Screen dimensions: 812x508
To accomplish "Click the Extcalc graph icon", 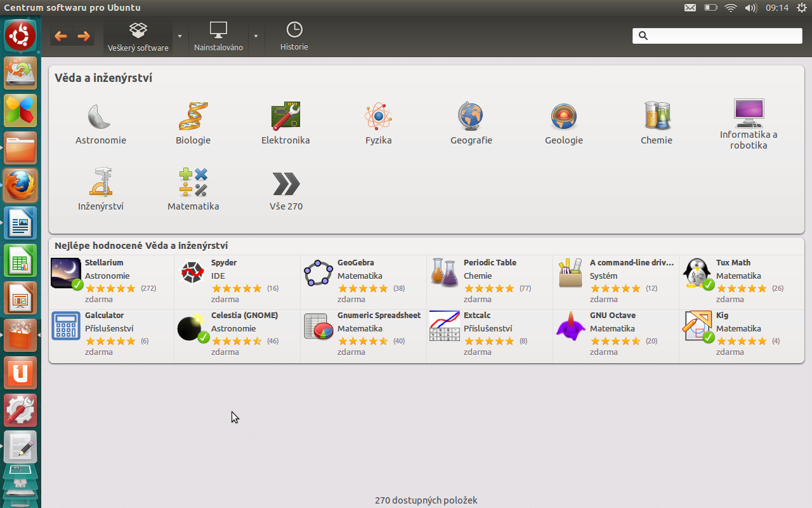I will [445, 326].
